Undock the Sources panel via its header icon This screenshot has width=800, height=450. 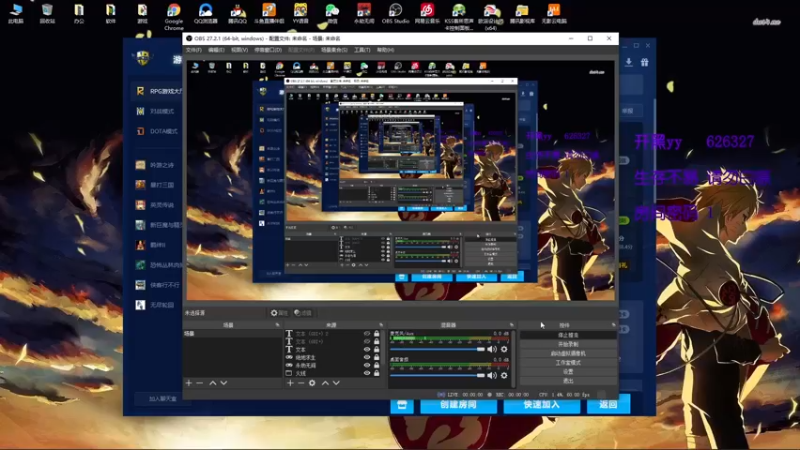[381, 325]
